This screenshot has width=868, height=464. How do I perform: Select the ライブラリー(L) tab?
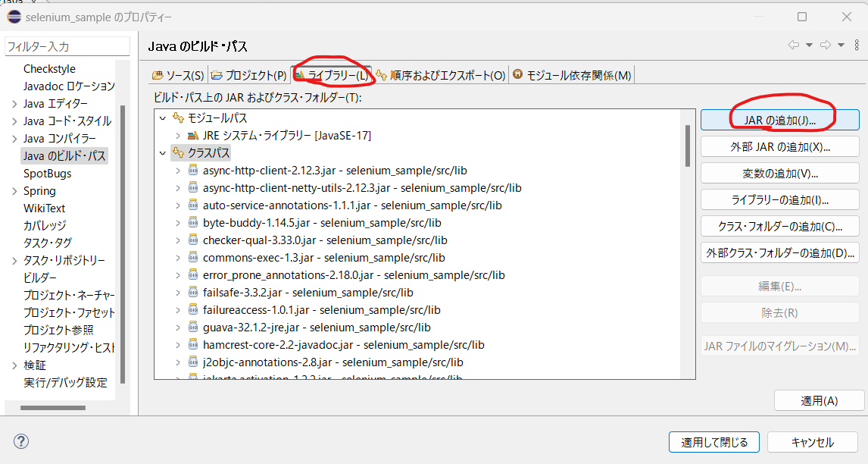point(333,75)
